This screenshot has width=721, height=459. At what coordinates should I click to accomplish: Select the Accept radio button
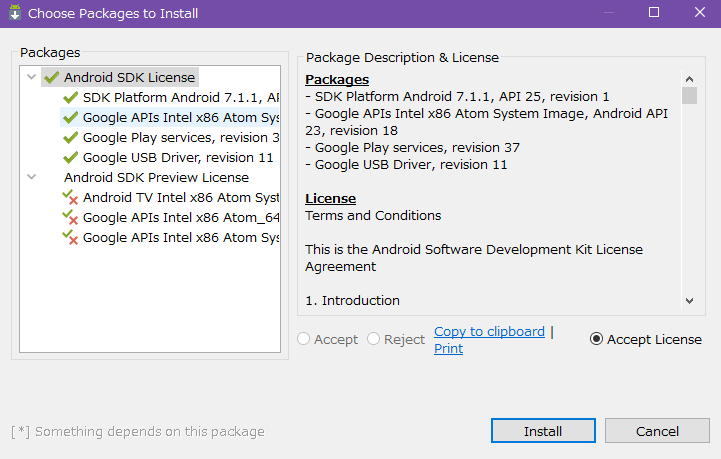(x=303, y=339)
